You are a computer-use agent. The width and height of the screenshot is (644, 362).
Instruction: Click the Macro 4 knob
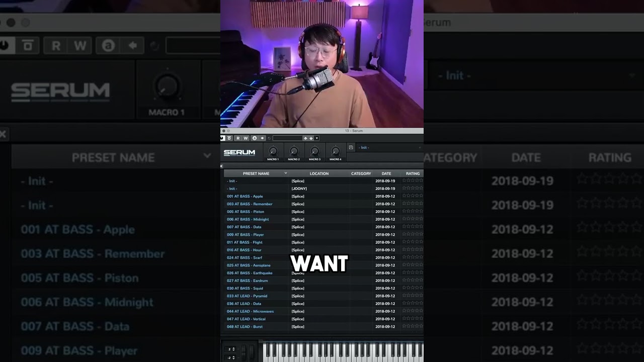(335, 151)
